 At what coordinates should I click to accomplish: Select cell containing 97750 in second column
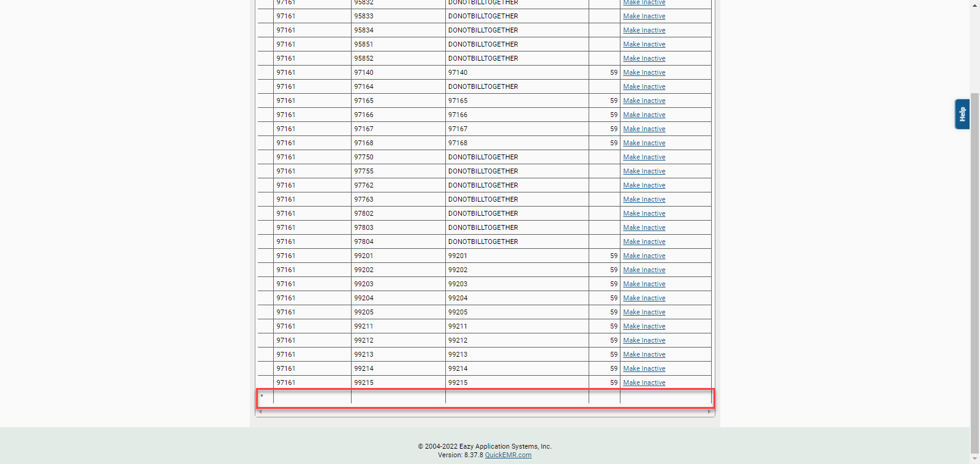398,157
